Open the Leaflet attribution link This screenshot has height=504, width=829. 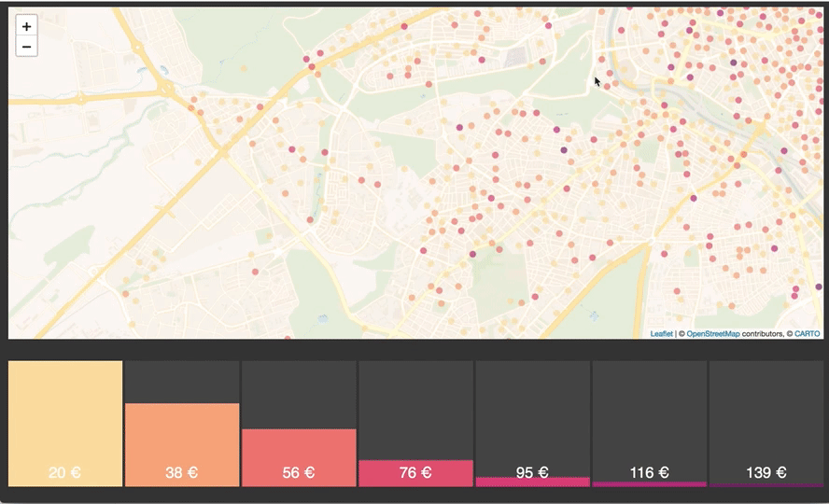(x=662, y=333)
